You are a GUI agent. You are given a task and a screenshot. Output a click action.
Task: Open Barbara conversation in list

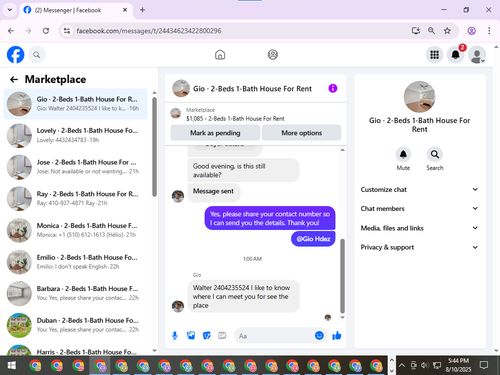(x=76, y=293)
